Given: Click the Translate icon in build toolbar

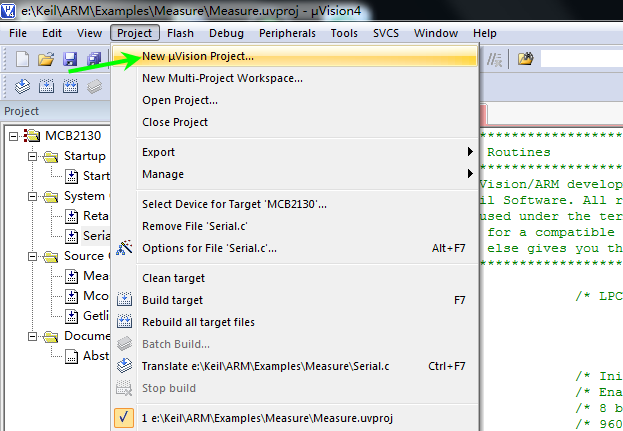Looking at the screenshot, I should point(22,86).
